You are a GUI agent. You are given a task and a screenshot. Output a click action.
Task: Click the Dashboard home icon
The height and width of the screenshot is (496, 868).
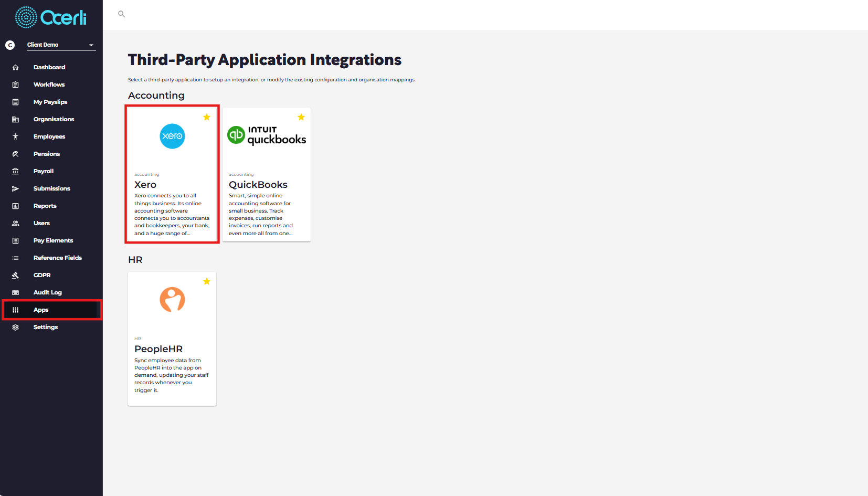click(x=15, y=67)
